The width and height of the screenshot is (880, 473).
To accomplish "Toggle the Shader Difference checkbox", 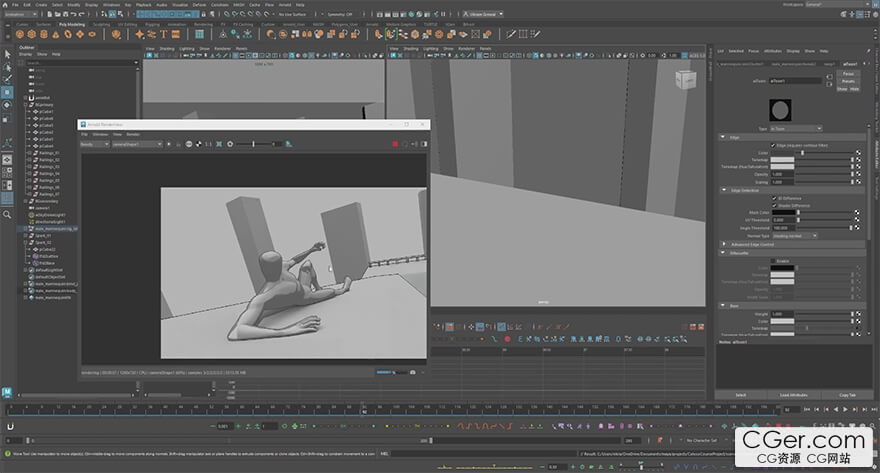I will click(x=773, y=206).
